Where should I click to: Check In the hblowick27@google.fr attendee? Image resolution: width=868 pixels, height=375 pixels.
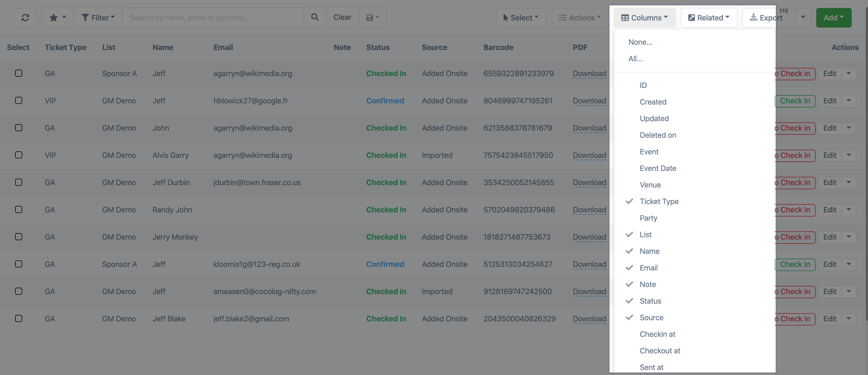795,101
